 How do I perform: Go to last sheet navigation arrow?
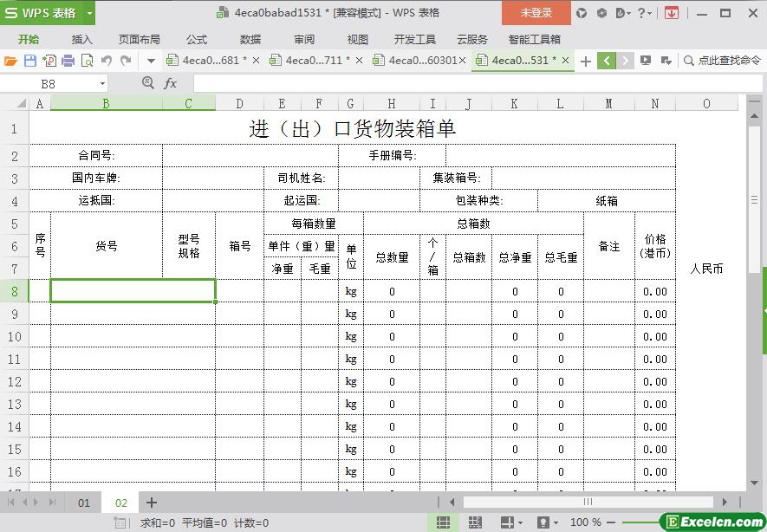pyautogui.click(x=53, y=503)
